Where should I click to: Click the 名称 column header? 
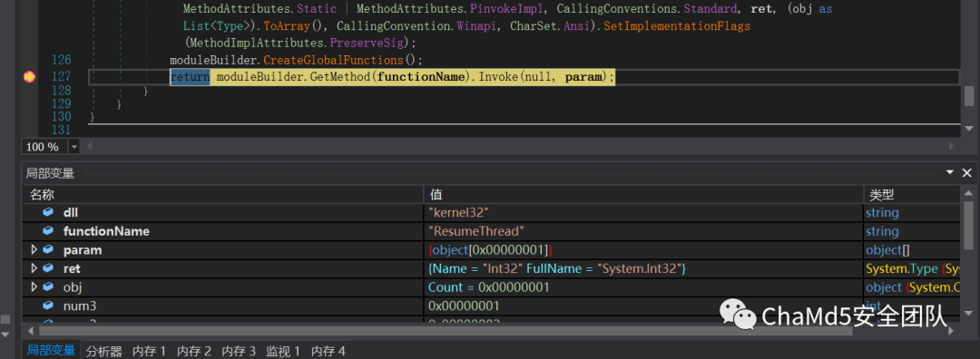tap(223, 194)
